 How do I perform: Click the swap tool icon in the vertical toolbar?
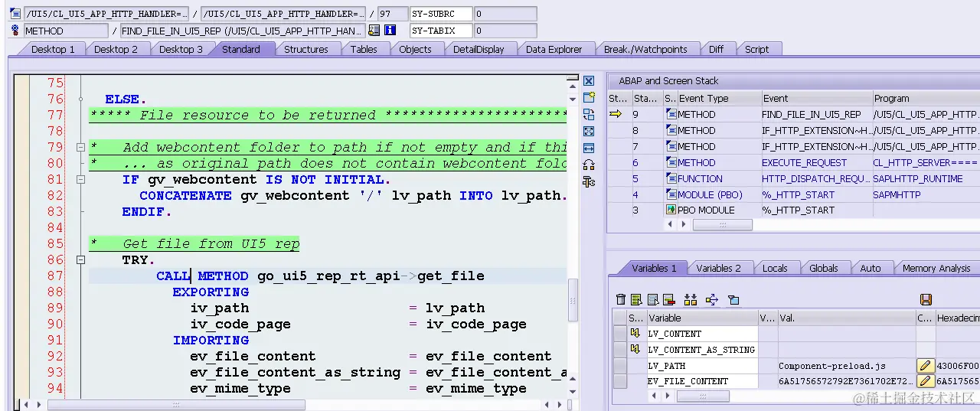pyautogui.click(x=589, y=114)
